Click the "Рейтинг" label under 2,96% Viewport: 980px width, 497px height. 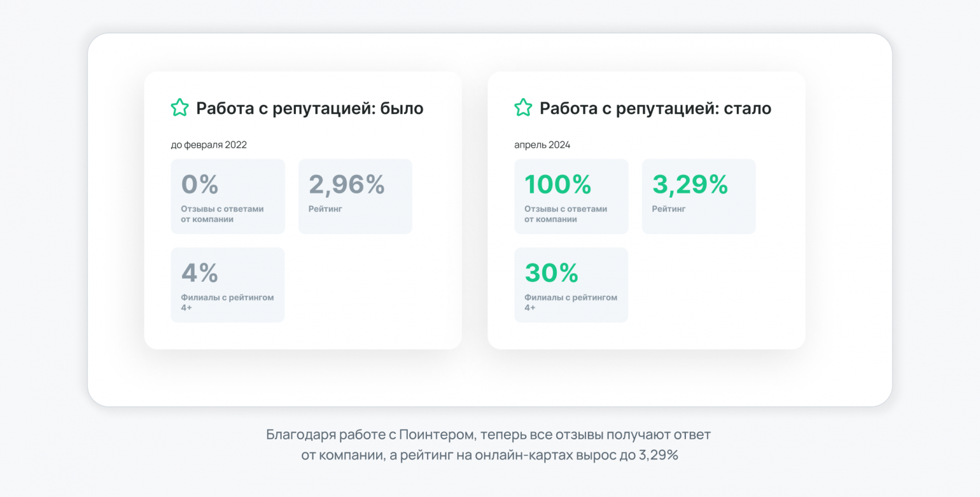pyautogui.click(x=325, y=209)
